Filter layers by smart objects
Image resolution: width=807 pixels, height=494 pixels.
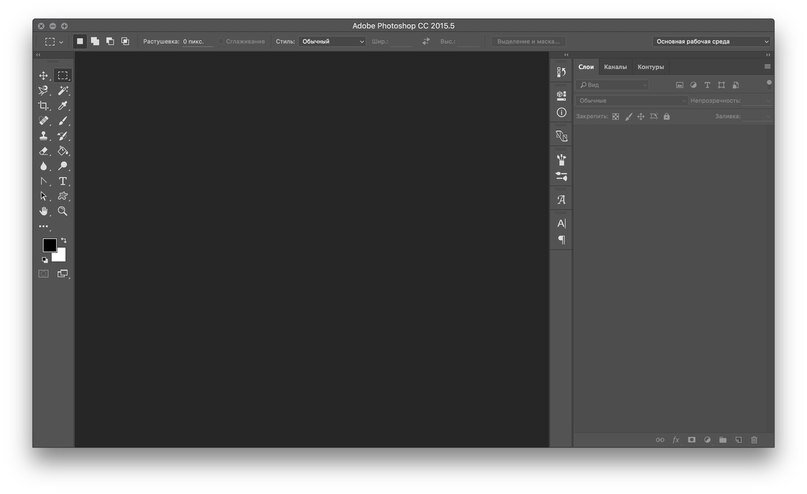pyautogui.click(x=735, y=85)
